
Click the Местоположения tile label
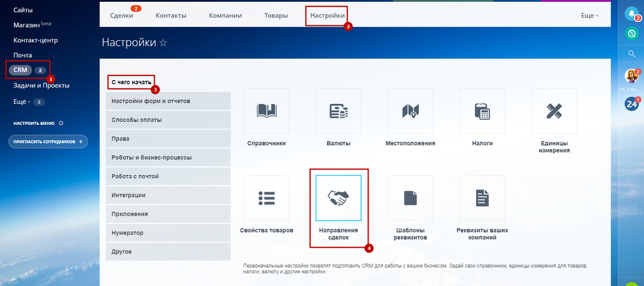410,144
